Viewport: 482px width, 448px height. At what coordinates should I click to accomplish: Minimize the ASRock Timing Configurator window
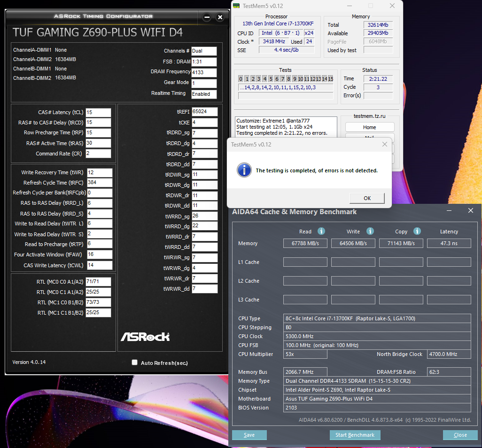(207, 17)
